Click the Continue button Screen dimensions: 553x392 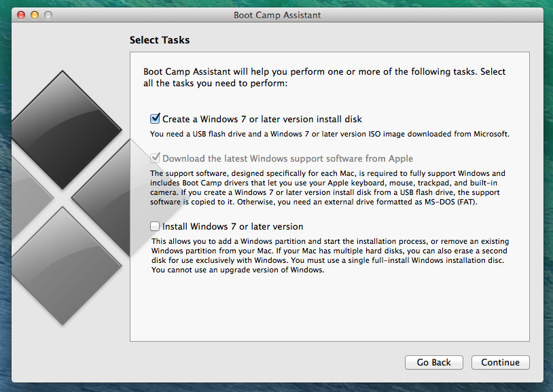click(x=500, y=362)
